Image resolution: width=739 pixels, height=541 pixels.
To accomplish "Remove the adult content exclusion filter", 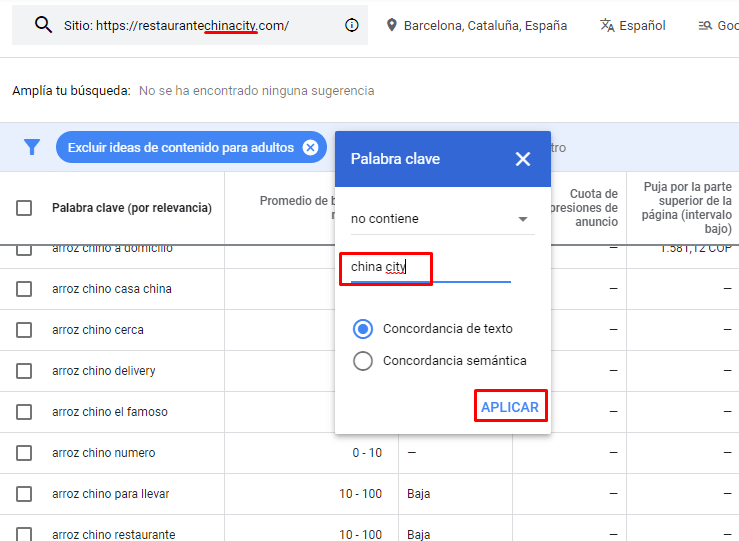I will [x=310, y=148].
